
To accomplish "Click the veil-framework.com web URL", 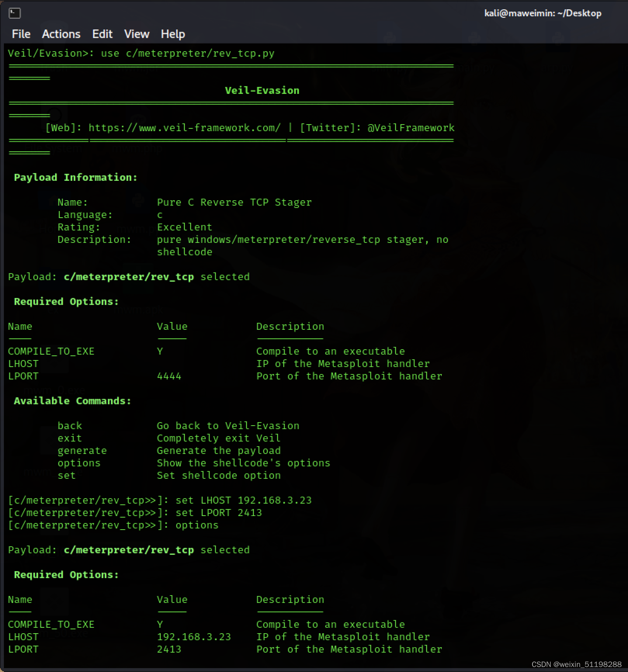I will point(184,128).
